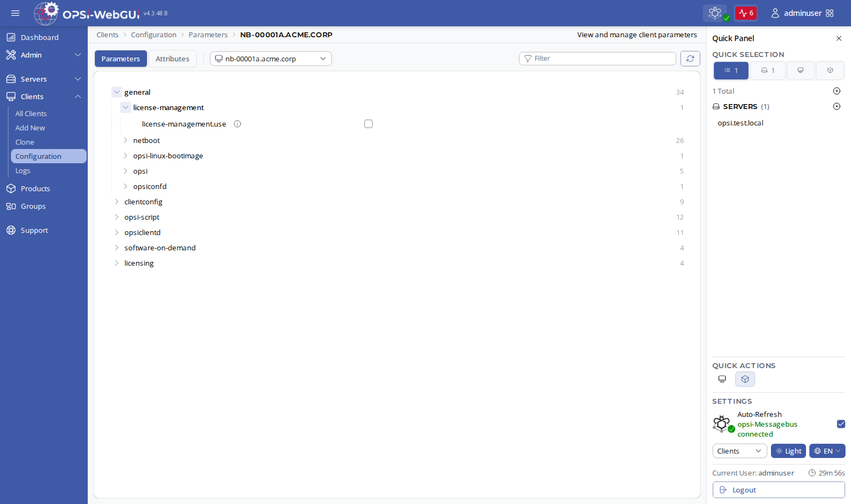The width and height of the screenshot is (851, 504).
Task: Open the EN language dropdown
Action: coord(827,451)
